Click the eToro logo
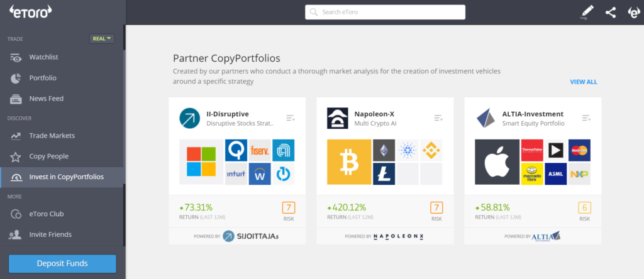The height and width of the screenshot is (279, 644). click(30, 12)
